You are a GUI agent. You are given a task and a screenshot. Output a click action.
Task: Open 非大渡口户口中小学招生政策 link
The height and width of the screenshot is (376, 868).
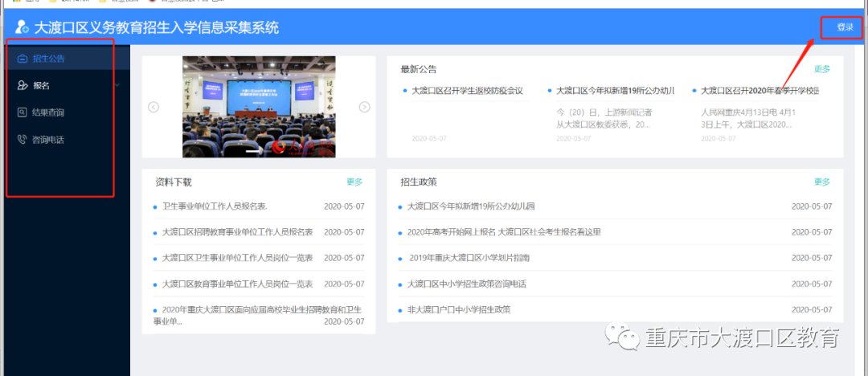[x=459, y=309]
